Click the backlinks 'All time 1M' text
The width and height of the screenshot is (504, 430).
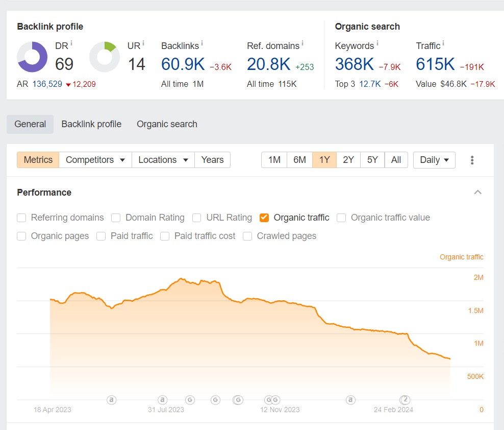pyautogui.click(x=182, y=84)
